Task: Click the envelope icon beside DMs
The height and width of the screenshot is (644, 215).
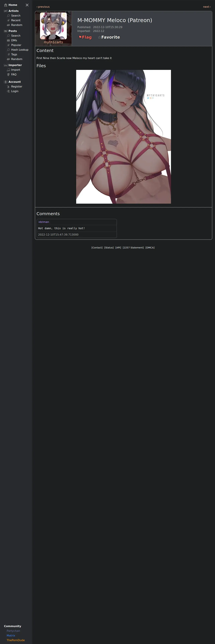Action: tap(9, 40)
